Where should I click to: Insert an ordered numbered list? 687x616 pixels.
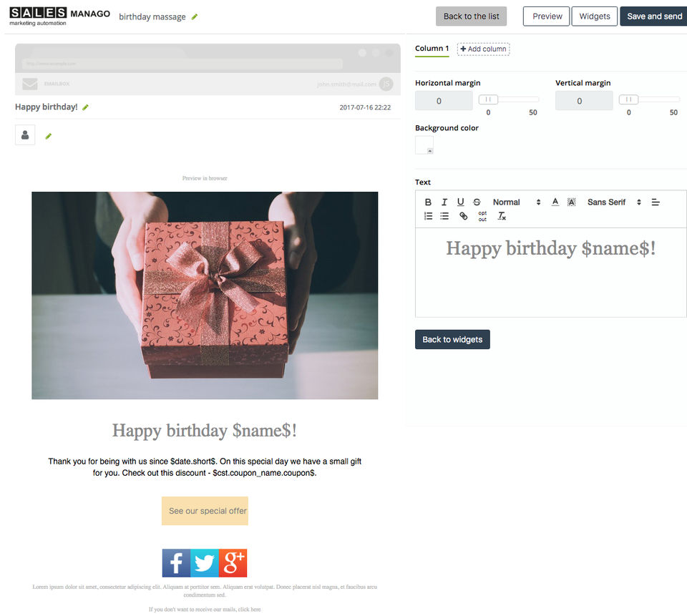click(x=428, y=216)
